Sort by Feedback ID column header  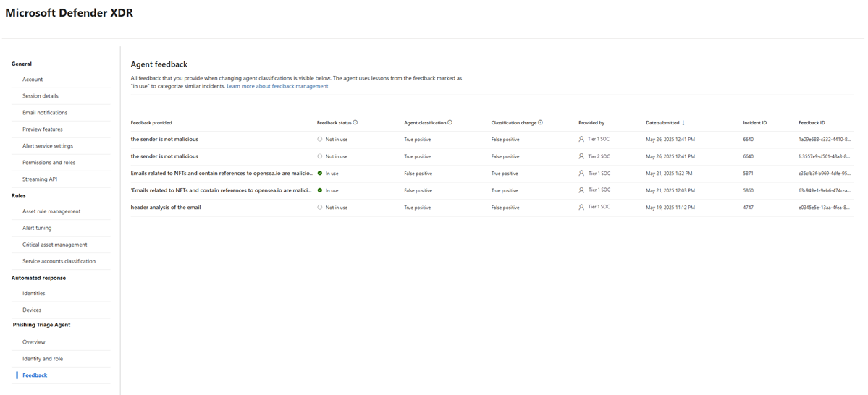pos(812,123)
